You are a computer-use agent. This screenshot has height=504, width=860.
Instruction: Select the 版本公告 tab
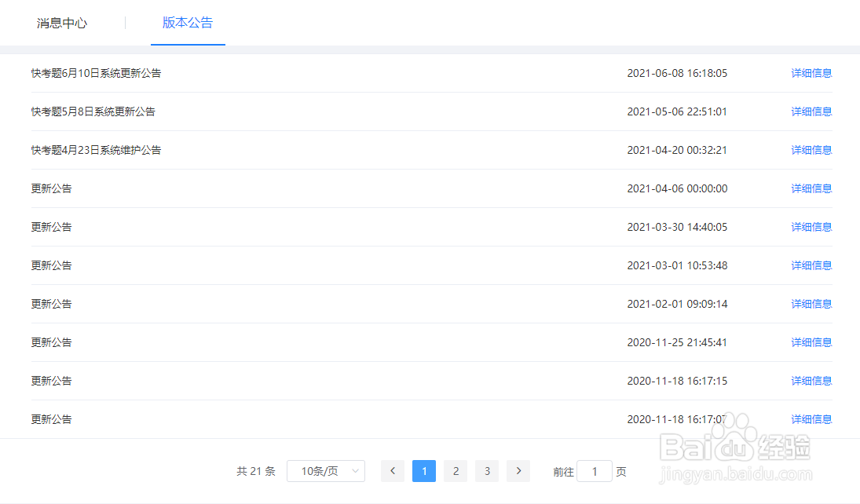[188, 23]
